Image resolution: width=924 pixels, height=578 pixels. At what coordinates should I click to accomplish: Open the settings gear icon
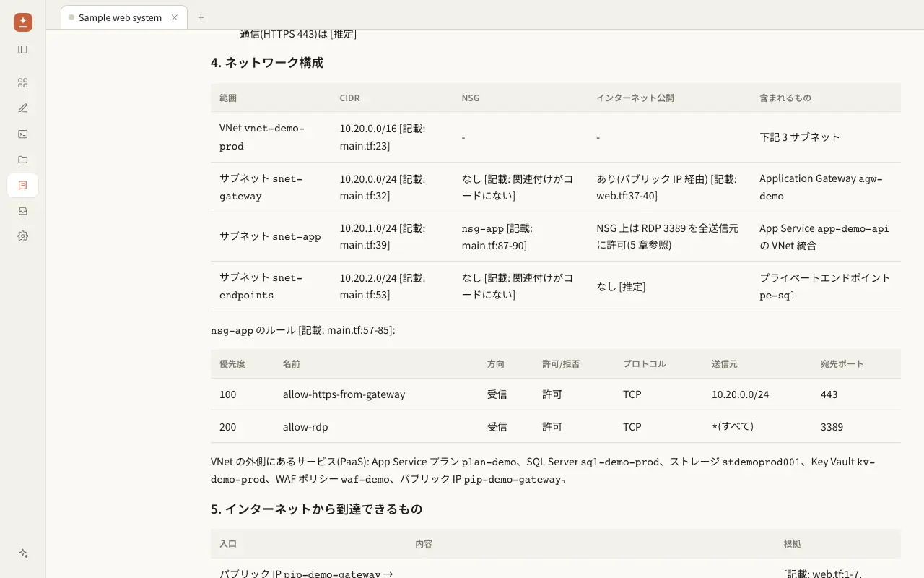[x=23, y=236]
